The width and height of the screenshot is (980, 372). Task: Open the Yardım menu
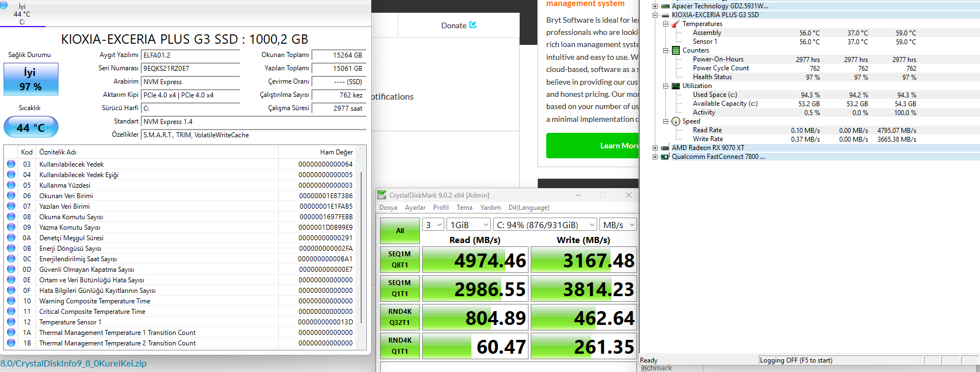[x=490, y=208]
